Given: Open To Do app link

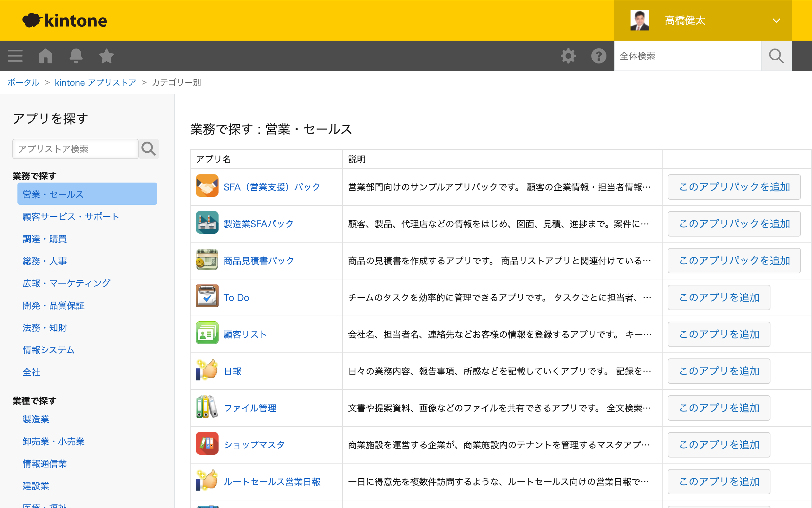Looking at the screenshot, I should click(x=236, y=297).
